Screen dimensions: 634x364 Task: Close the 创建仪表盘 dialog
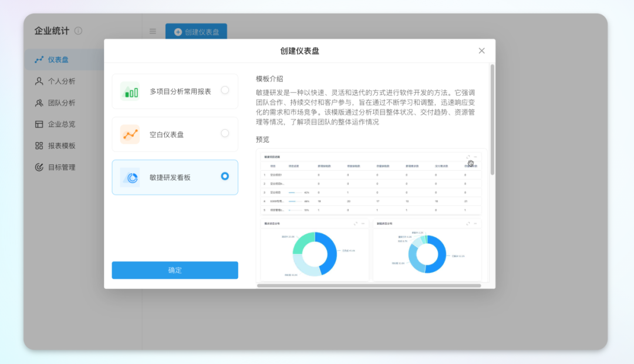[481, 50]
